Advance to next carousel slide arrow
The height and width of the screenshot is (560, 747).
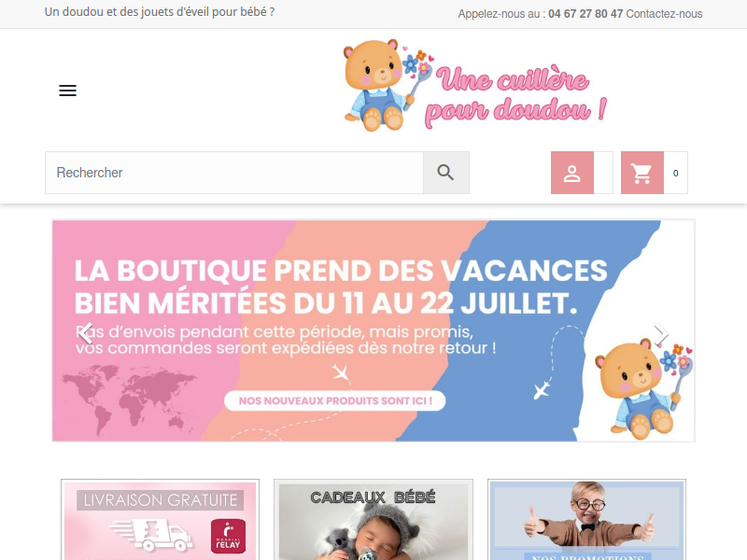tap(661, 333)
